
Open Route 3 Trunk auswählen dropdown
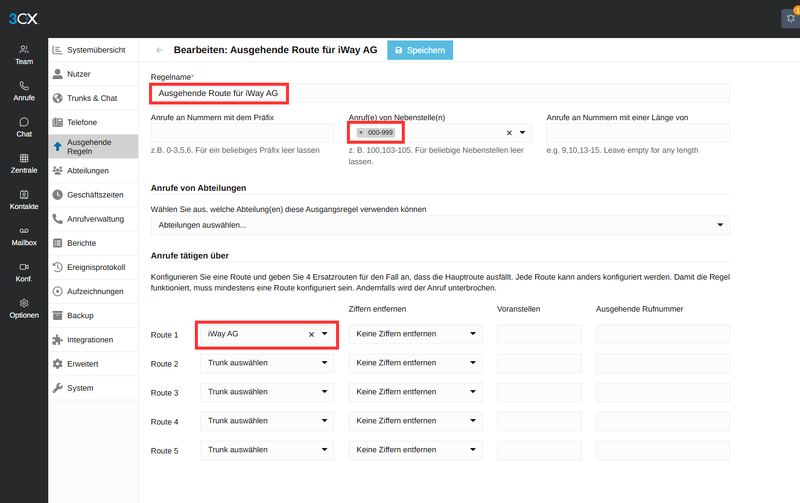tap(267, 392)
